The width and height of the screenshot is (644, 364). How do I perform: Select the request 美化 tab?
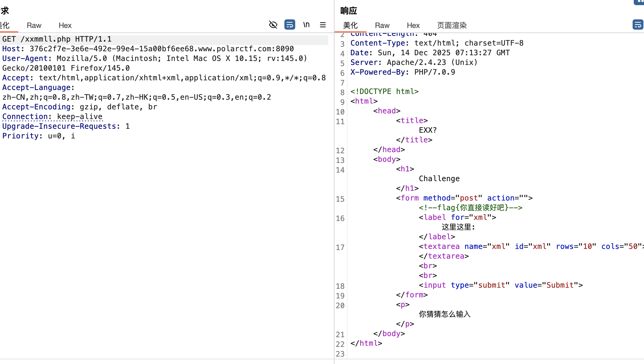(x=6, y=25)
